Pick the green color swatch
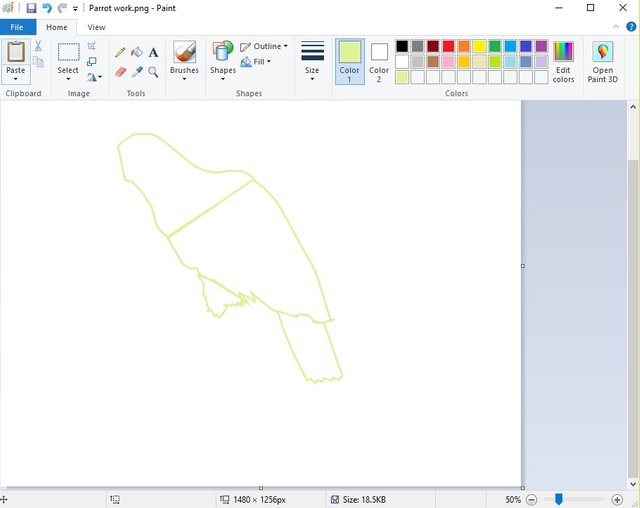 tap(495, 46)
